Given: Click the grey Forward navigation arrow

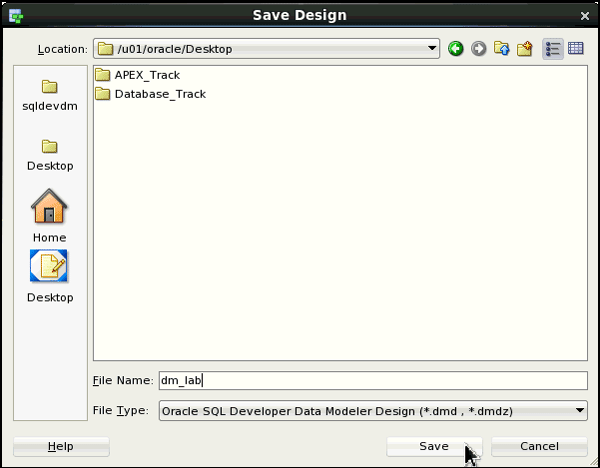Looking at the screenshot, I should click(x=478, y=49).
